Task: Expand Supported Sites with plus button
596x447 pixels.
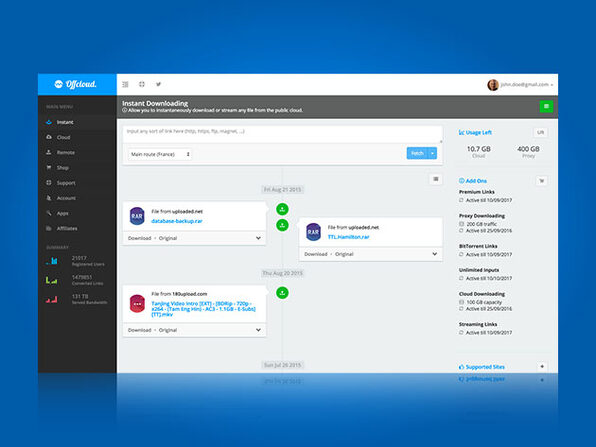Action: point(542,367)
